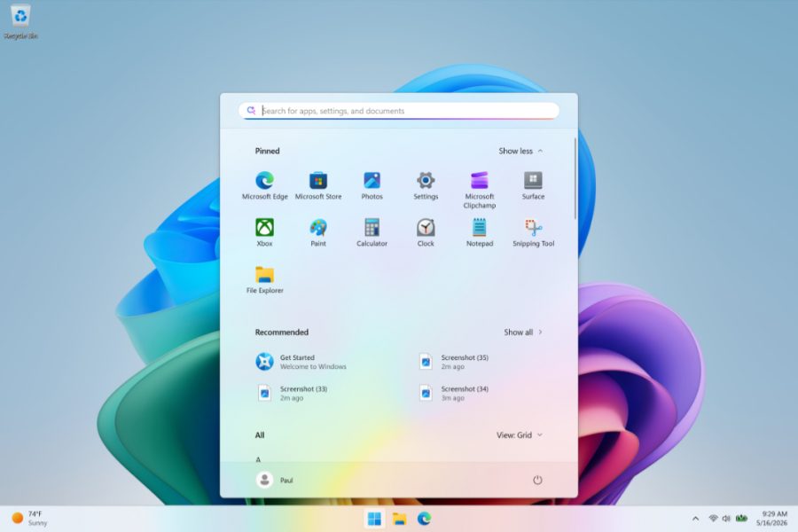Open the Photos app

372,186
